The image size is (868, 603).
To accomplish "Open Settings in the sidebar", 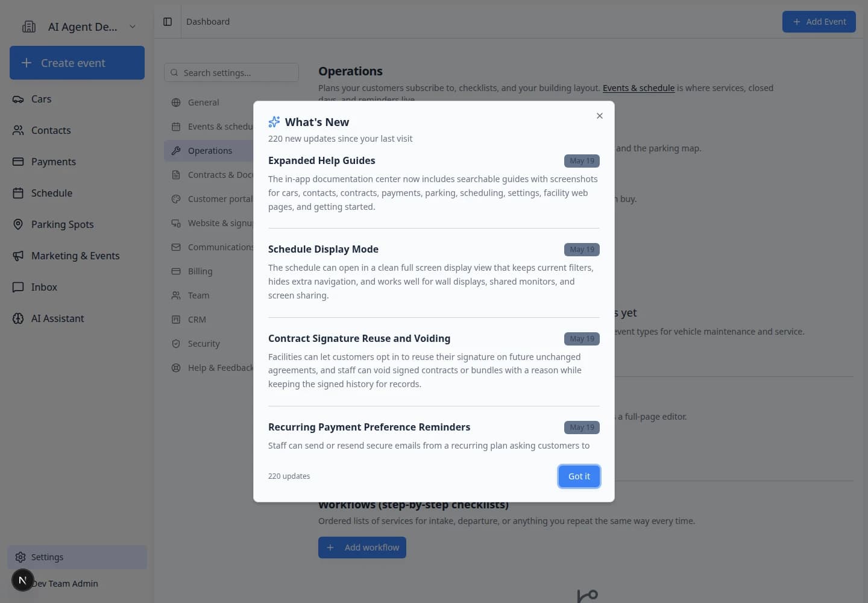I will click(77, 557).
